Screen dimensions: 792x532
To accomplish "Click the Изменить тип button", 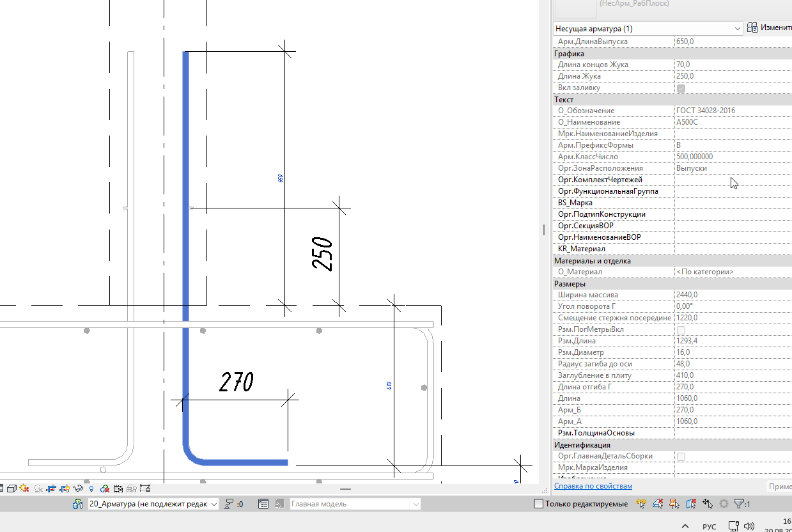I will 770,28.
